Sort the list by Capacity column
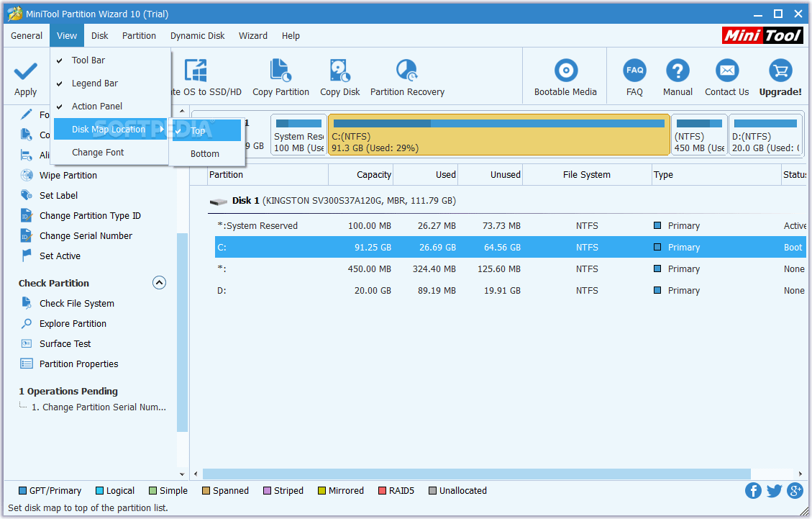This screenshot has height=519, width=812. tap(360, 175)
